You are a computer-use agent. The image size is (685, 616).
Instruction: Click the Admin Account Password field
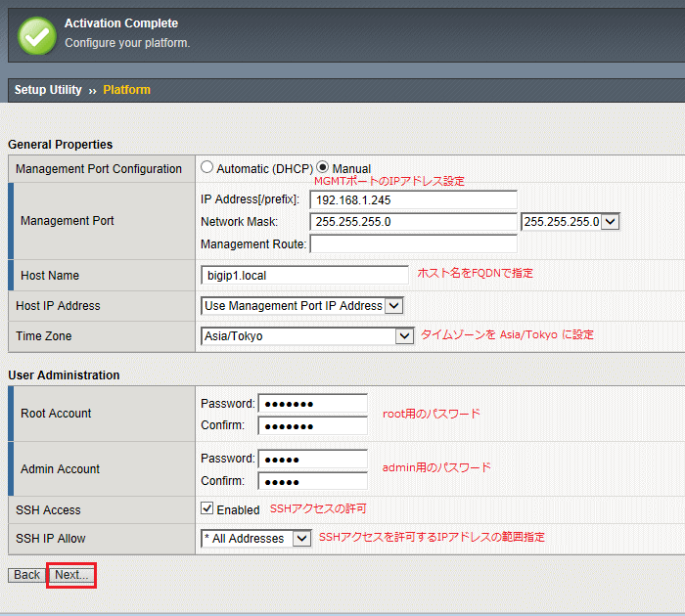(312, 459)
